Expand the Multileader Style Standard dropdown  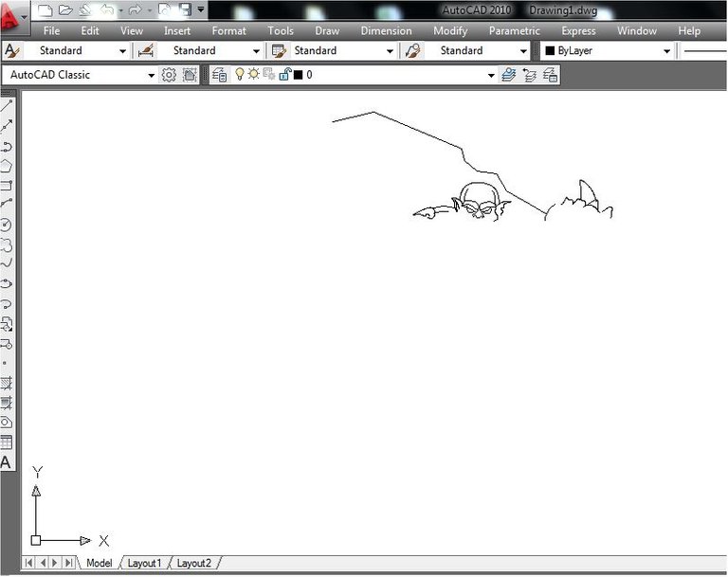tap(523, 51)
